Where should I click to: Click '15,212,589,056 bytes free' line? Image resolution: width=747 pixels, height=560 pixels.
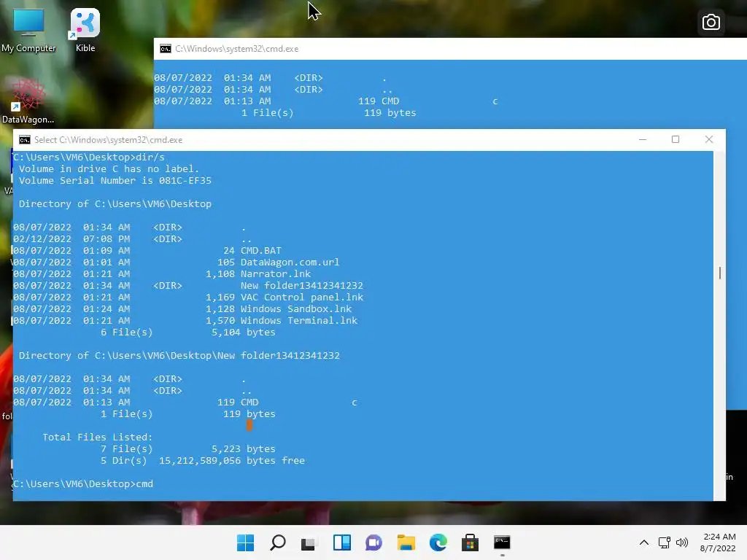232,461
